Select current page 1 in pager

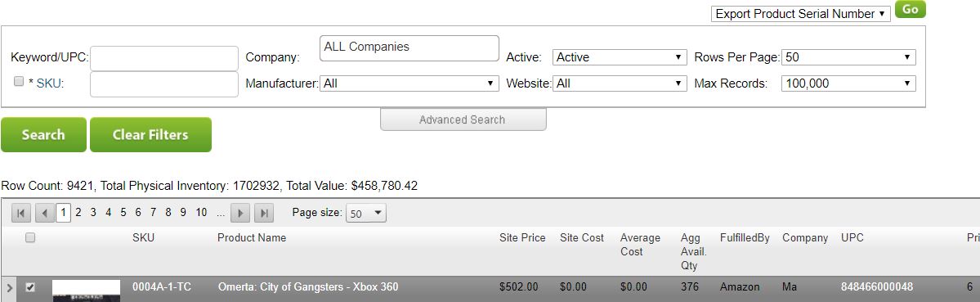[63, 213]
